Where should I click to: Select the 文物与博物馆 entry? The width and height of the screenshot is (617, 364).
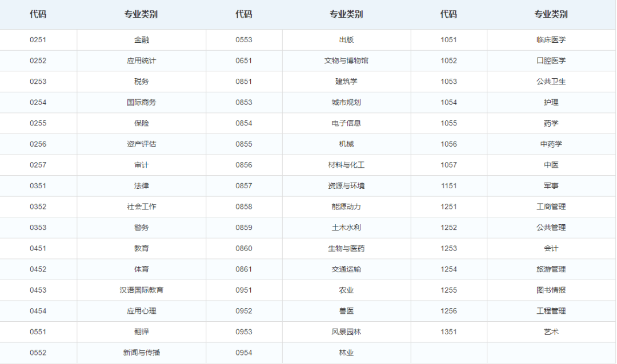click(346, 60)
